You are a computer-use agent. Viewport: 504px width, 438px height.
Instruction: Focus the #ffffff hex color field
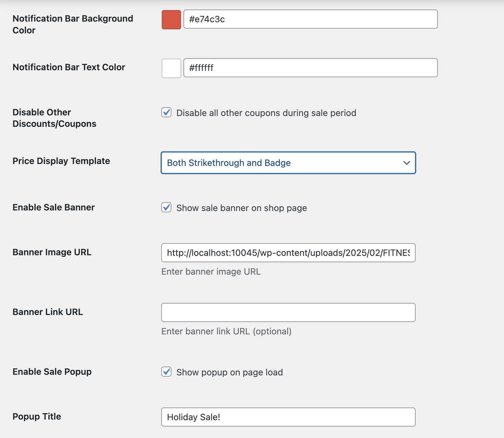pos(310,68)
